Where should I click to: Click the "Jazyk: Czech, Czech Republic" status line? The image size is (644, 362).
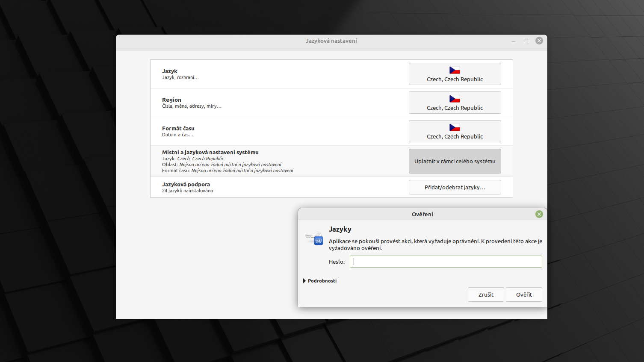click(193, 159)
